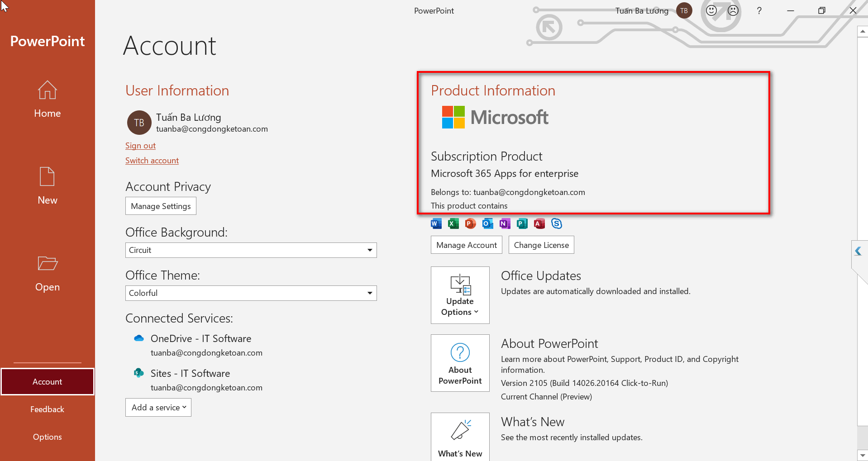Viewport: 868px width, 461px height.
Task: Click the PowerPoint app icon under product contents
Action: tap(471, 223)
